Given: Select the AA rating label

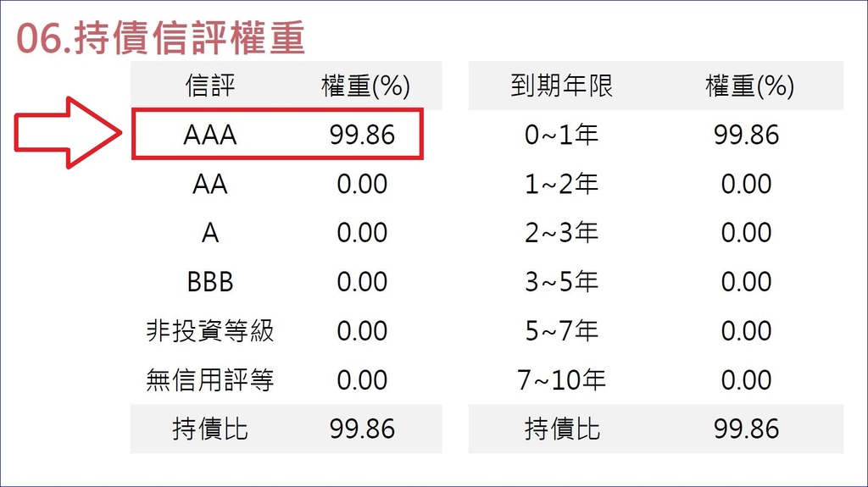Looking at the screenshot, I should point(210,184).
